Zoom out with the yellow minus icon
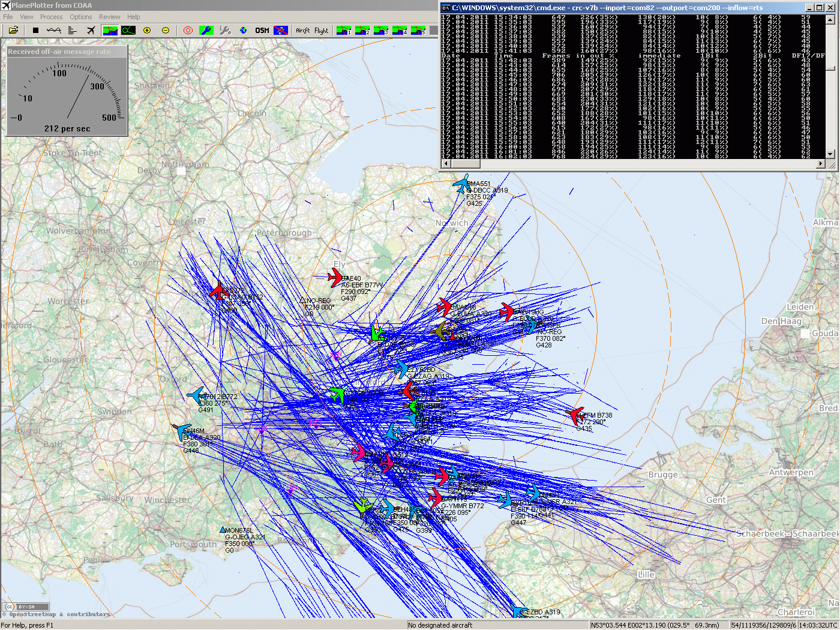 click(x=166, y=30)
